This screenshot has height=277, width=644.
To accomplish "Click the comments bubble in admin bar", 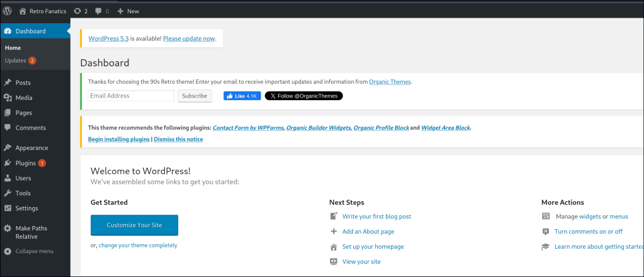I will [98, 11].
